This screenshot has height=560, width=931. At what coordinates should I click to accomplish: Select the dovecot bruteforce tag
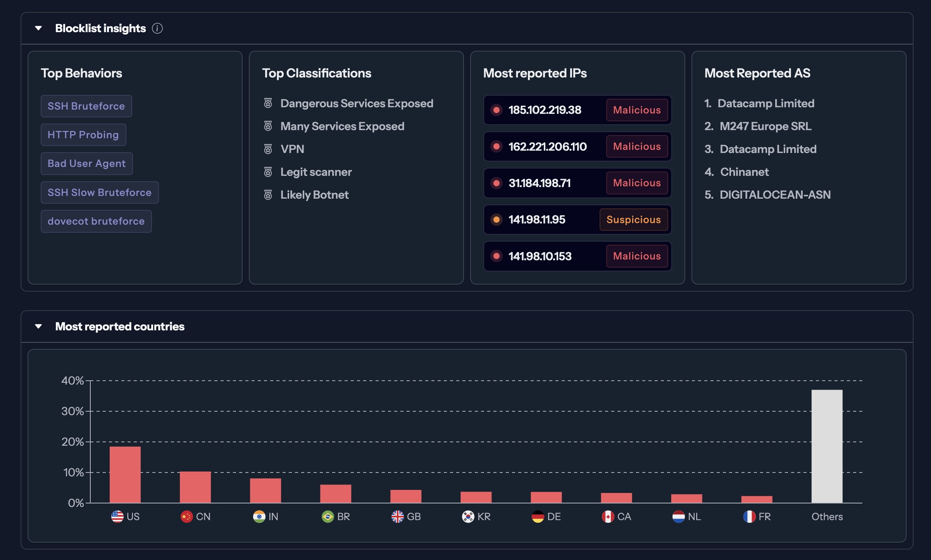96,221
